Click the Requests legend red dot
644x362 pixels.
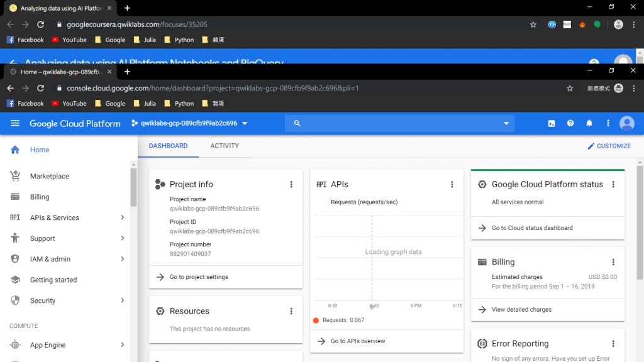[x=316, y=320]
